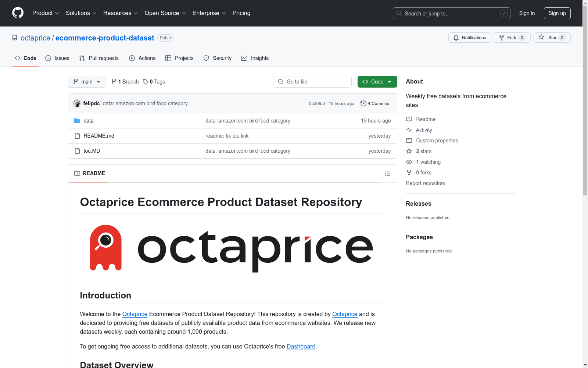This screenshot has width=588, height=368.
Task: View the 4 Commits history
Action: [x=375, y=103]
